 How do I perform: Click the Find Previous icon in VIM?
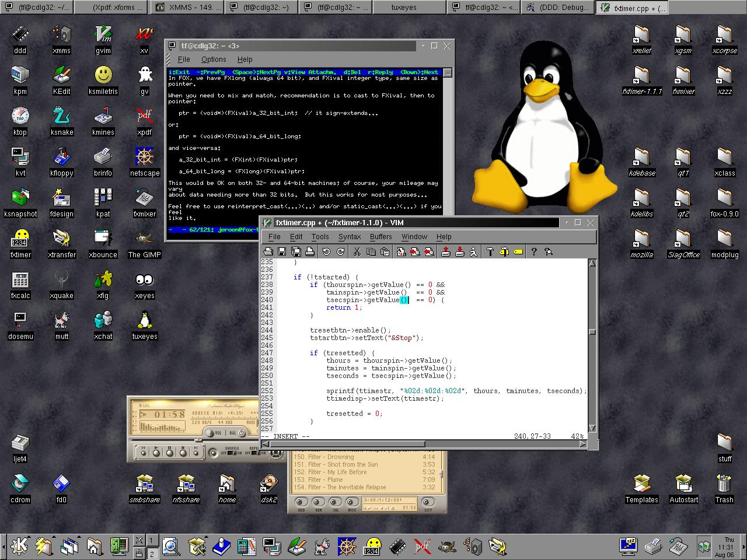coord(429,251)
